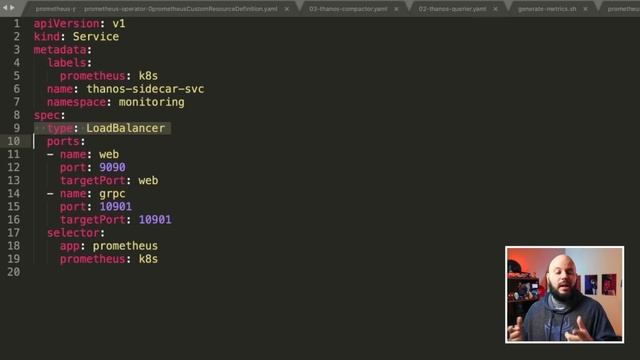
Task: Click 'apiVersion' key on line 1
Action: coord(66,24)
